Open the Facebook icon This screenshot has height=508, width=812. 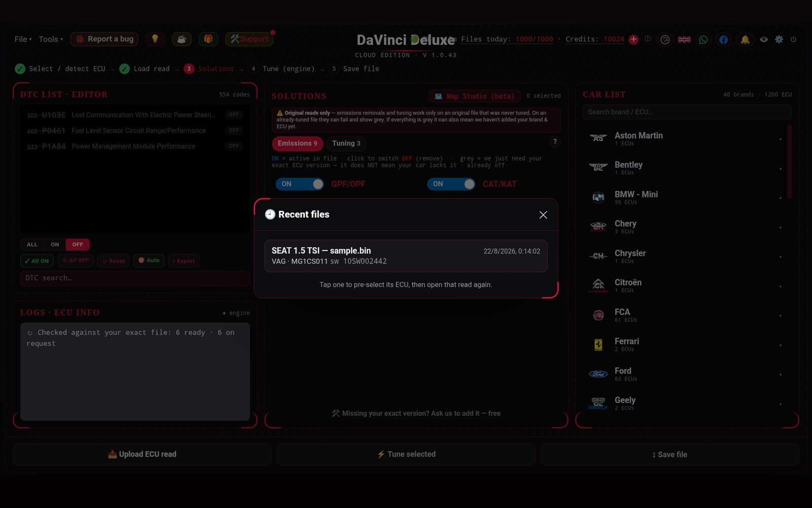(x=723, y=39)
